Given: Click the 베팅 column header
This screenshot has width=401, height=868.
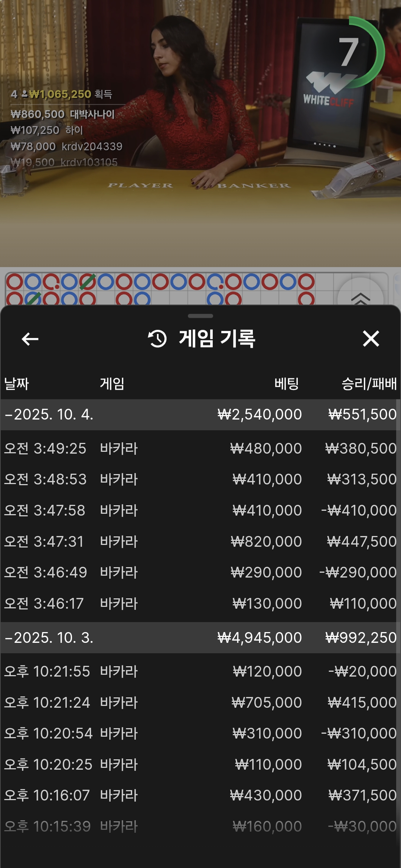Looking at the screenshot, I should click(x=286, y=384).
